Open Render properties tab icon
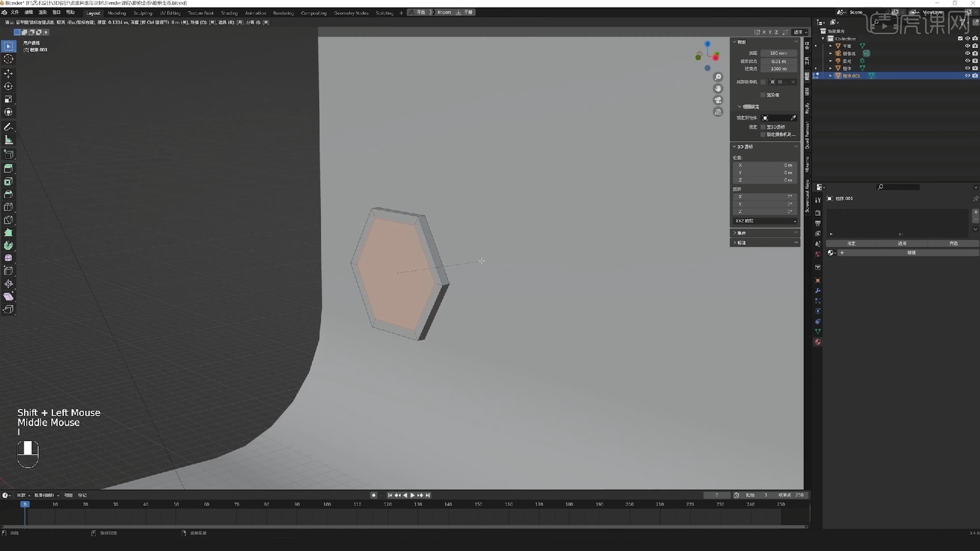The width and height of the screenshot is (980, 551). point(818,213)
